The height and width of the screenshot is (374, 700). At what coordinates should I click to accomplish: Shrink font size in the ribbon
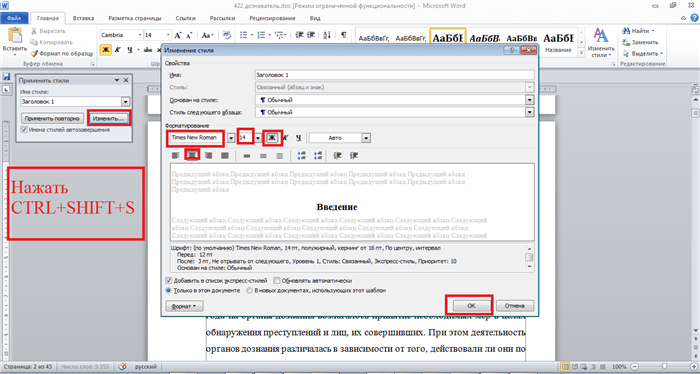[x=189, y=35]
